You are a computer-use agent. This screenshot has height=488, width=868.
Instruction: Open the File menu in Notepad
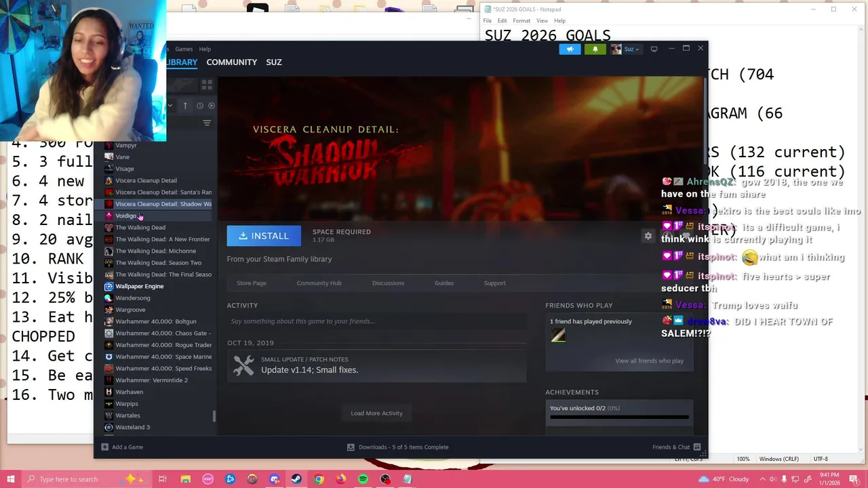pos(488,21)
